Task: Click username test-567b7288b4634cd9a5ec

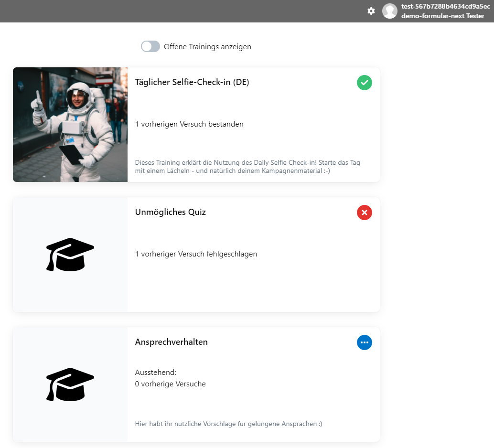Action: (445, 6)
